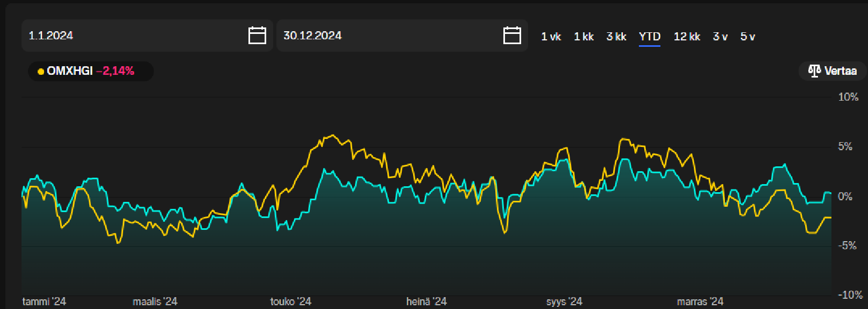Click the 0% y-axis label

(845, 196)
